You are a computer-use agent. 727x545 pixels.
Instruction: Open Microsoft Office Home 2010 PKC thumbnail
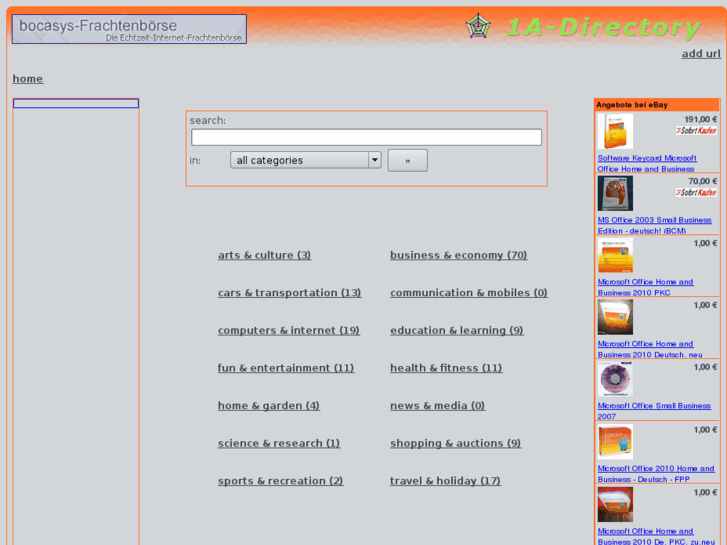point(615,256)
